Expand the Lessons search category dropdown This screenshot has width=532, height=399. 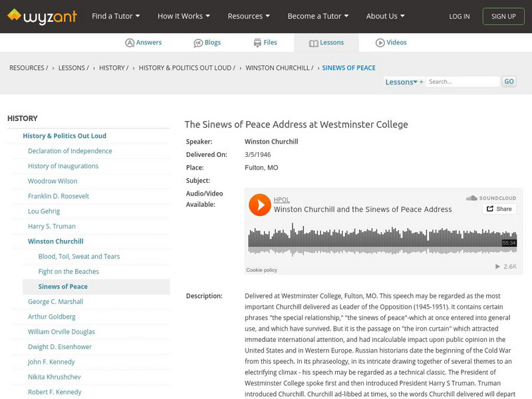pos(401,82)
